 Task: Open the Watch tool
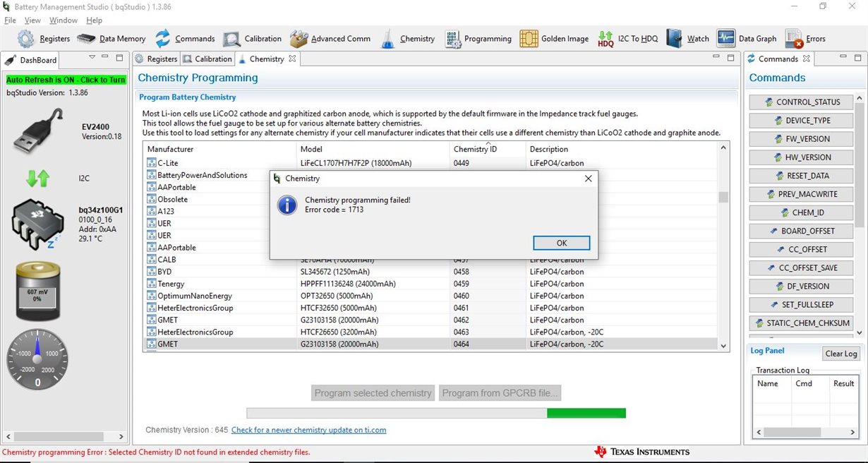coord(687,39)
